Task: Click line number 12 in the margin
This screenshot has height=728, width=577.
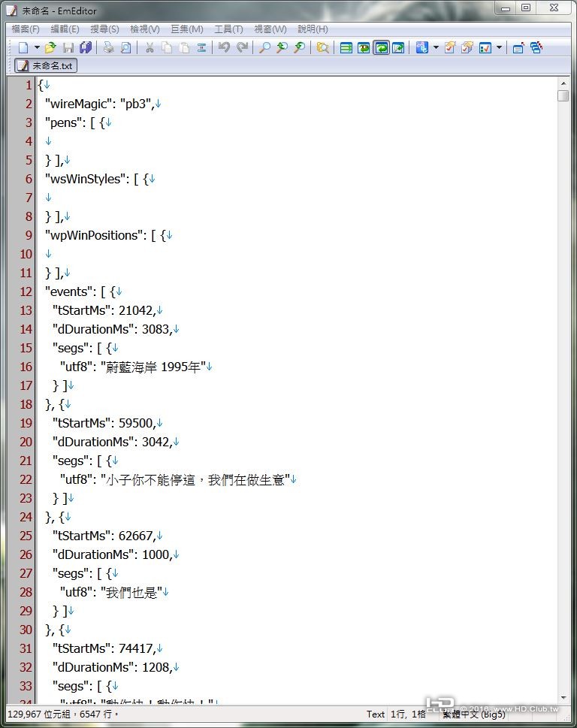Action: click(x=26, y=292)
